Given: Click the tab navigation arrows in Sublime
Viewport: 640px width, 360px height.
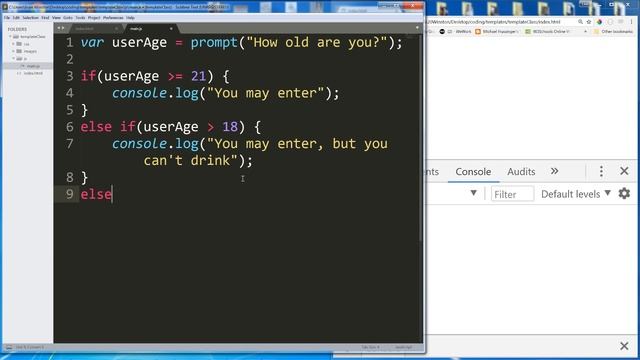Looking at the screenshot, I should tap(60, 28).
